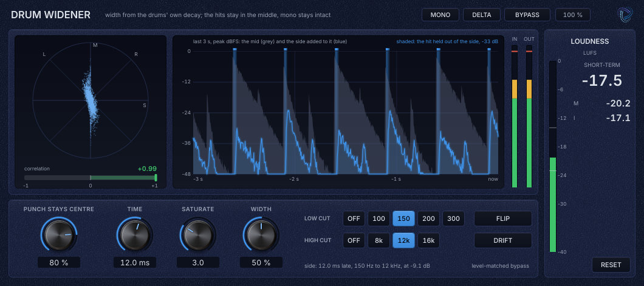Click the 'level-matched bypass' text
Image resolution: width=644 pixels, height=286 pixels.
[500, 266]
